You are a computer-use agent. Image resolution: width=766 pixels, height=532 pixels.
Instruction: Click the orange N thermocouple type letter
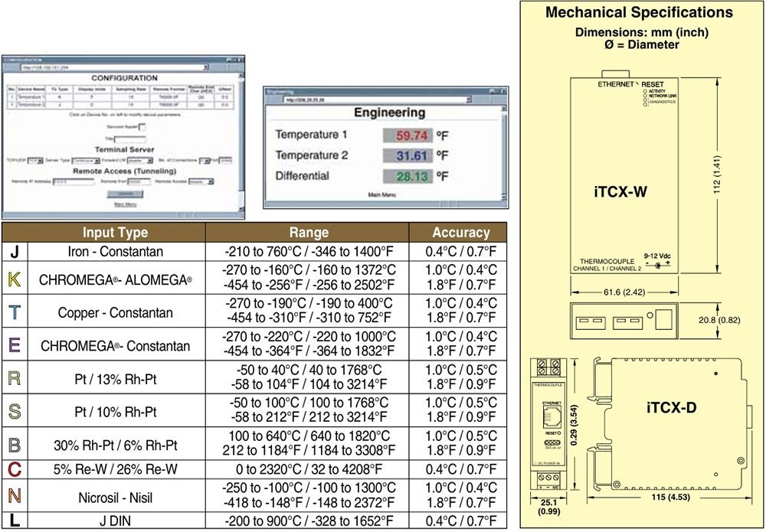coord(13,497)
